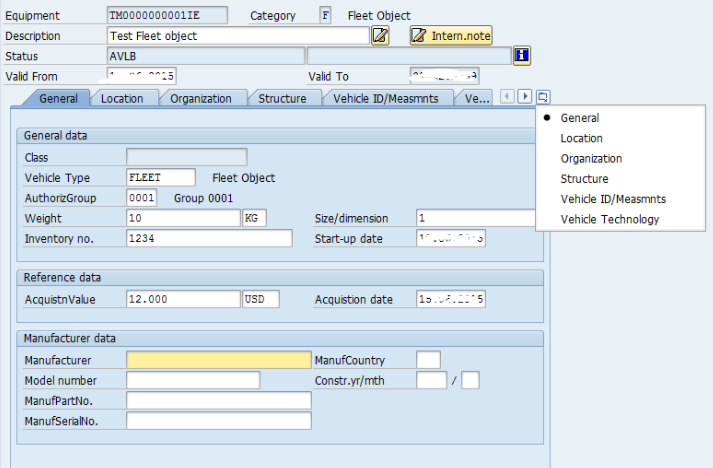Click the AcquistnValue field 12.000
The image size is (713, 468).
pos(183,299)
